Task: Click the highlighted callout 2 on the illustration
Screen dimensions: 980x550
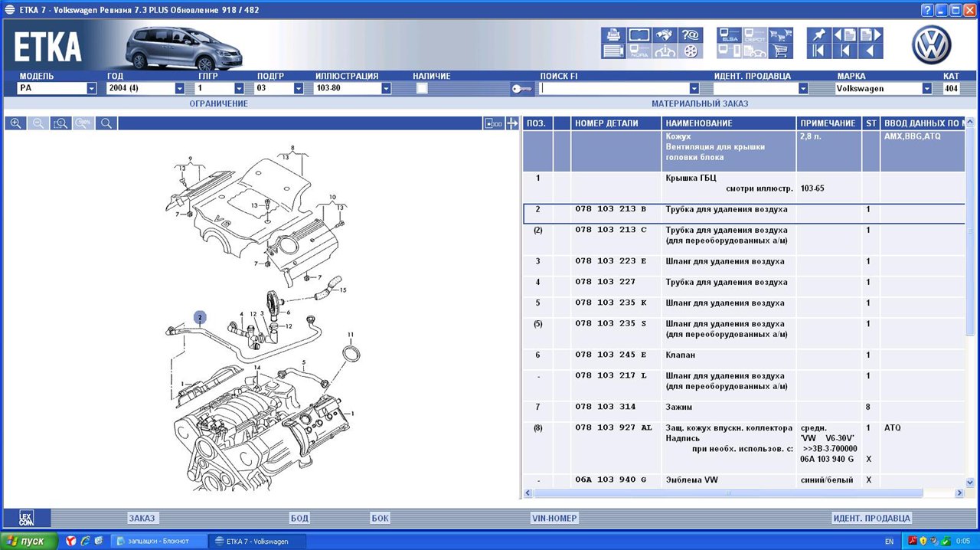Action: pos(200,317)
